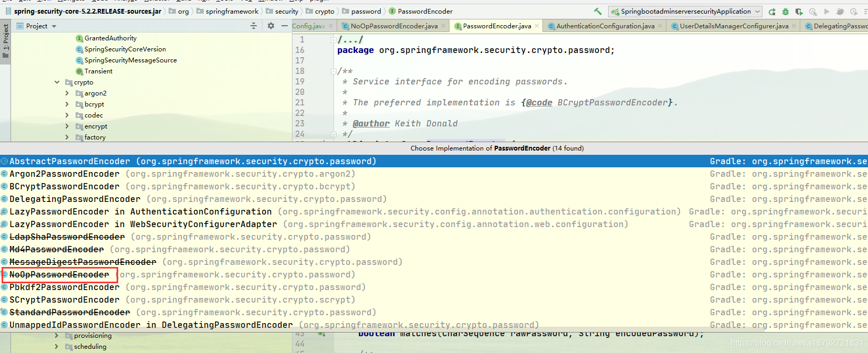Close the NoOpPasswordEncoder.java tab
The width and height of the screenshot is (868, 353).
443,26
